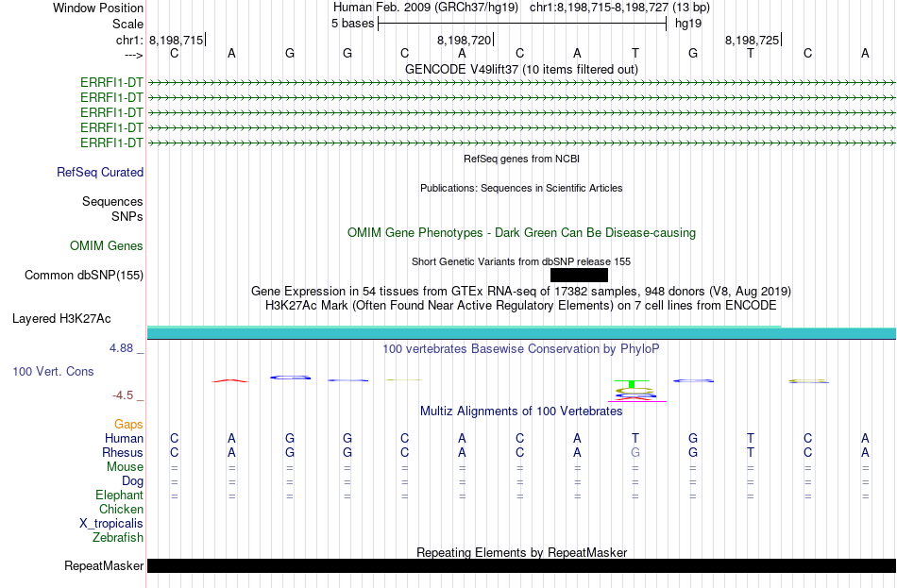The width and height of the screenshot is (897, 588).
Task: Open the GTEx Gene Expression in 54 tissues title
Action: pos(521,291)
